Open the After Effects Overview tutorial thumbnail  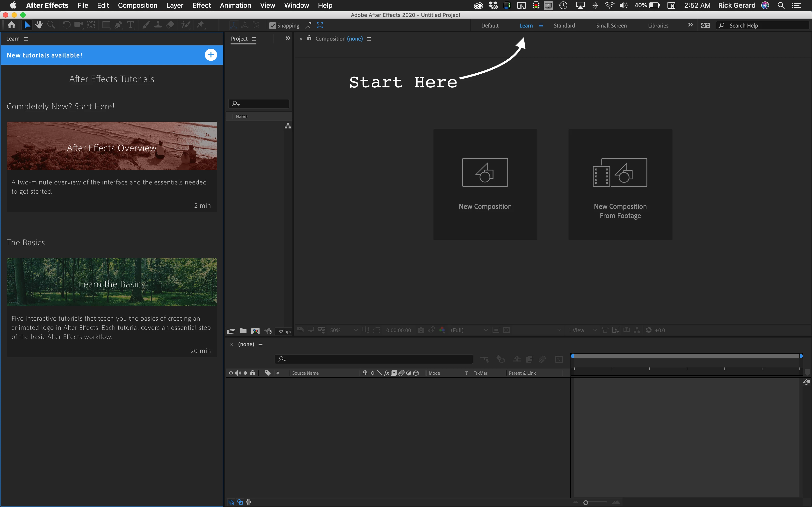[112, 146]
